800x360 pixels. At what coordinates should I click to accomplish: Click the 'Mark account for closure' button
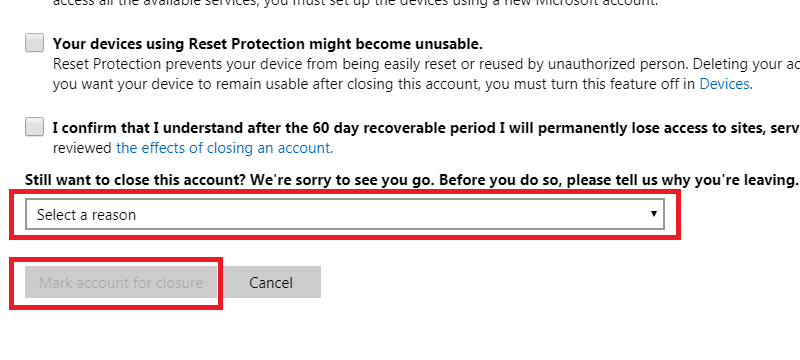click(121, 282)
